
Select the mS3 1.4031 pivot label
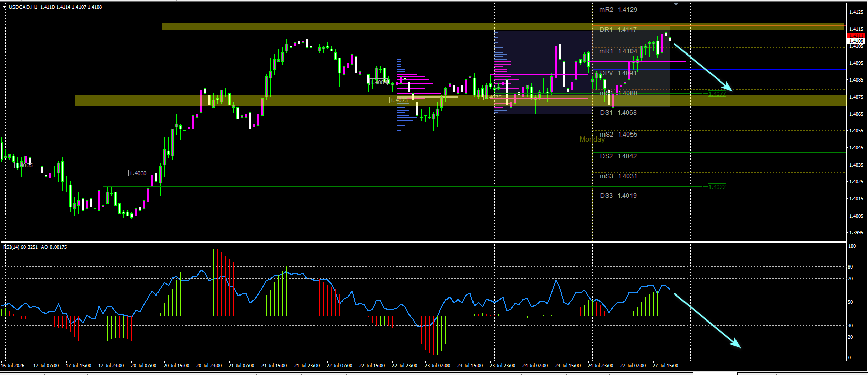[618, 176]
